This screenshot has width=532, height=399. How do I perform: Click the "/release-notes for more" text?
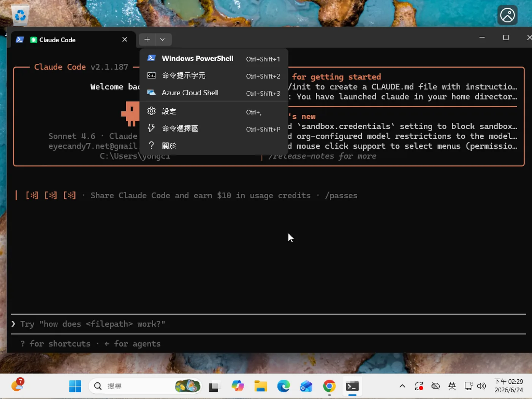[322, 156]
